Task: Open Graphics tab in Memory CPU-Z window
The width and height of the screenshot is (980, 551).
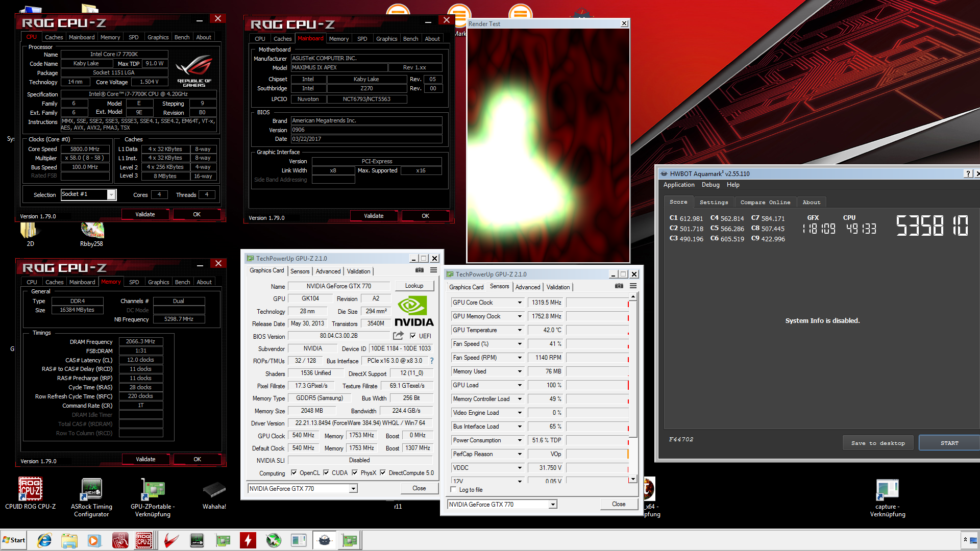Action: pos(158,282)
